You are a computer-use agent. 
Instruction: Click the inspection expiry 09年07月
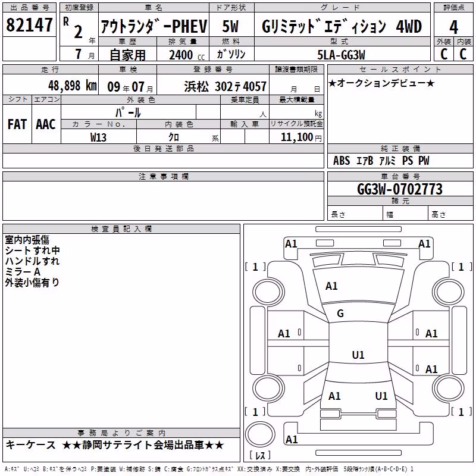(x=130, y=87)
